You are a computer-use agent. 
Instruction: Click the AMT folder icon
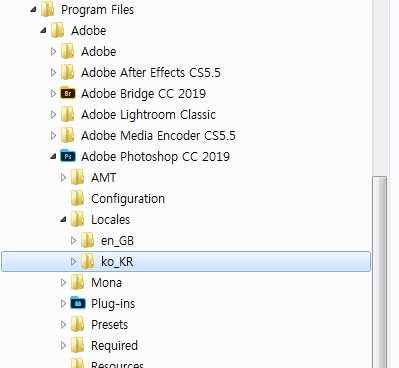[77, 177]
